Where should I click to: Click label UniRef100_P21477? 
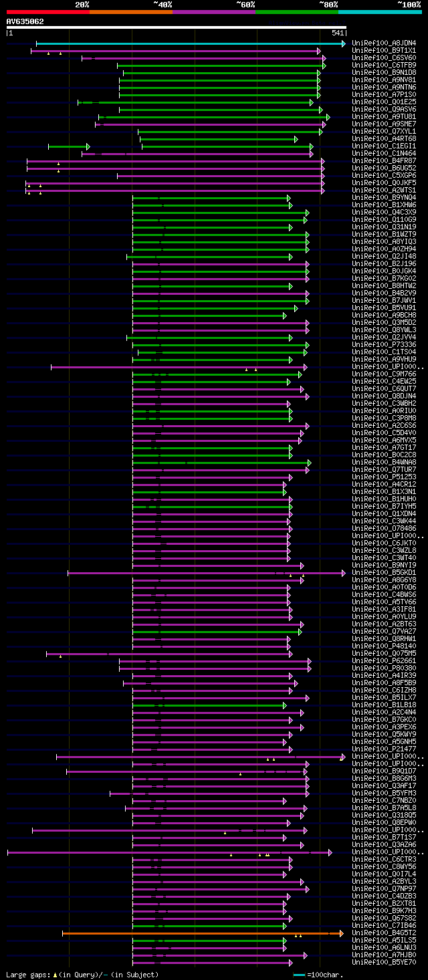click(x=384, y=749)
